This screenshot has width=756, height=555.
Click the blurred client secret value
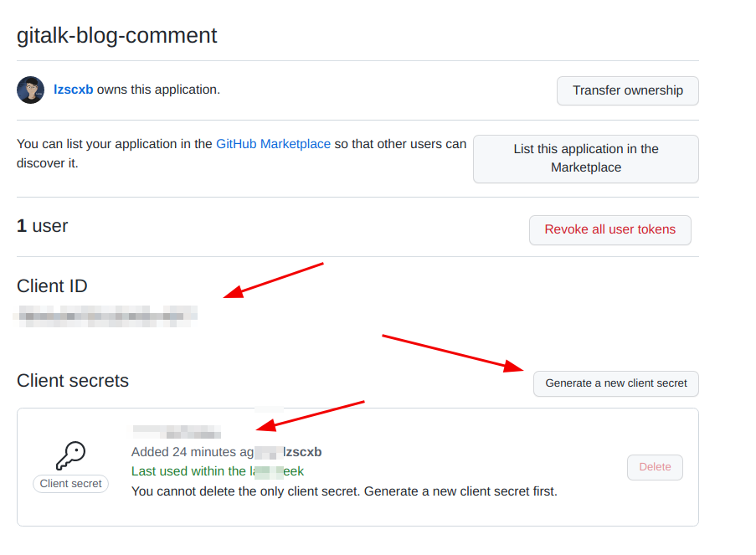(177, 433)
